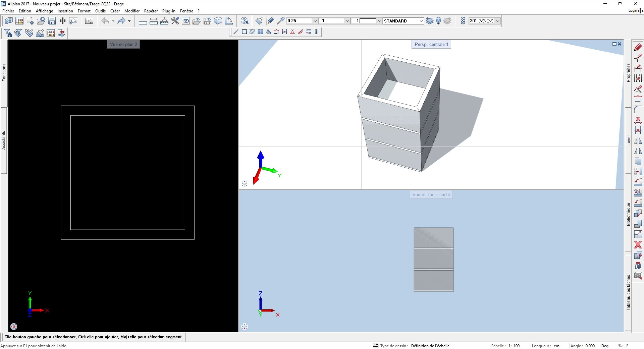Toggle navigation mode in the perspective view
The width and height of the screenshot is (644, 349).
[245, 183]
